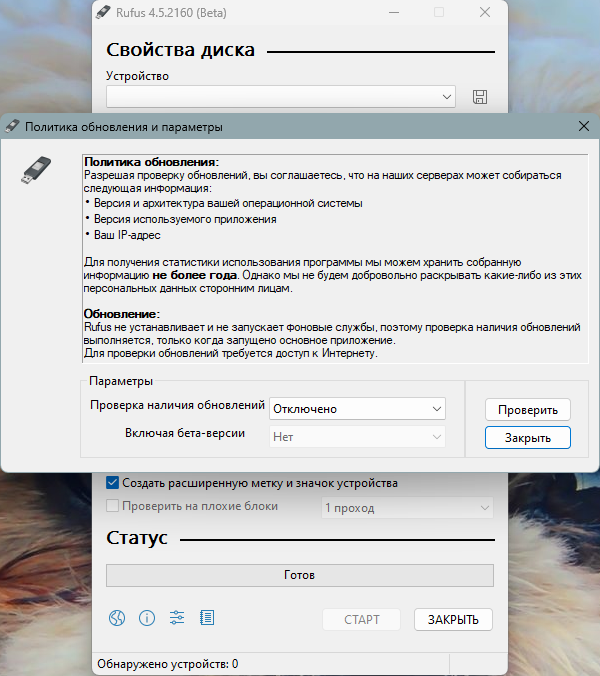Viewport: 600px width, 676px height.
Task: Open settings sliders icon in Rufus
Action: [177, 618]
